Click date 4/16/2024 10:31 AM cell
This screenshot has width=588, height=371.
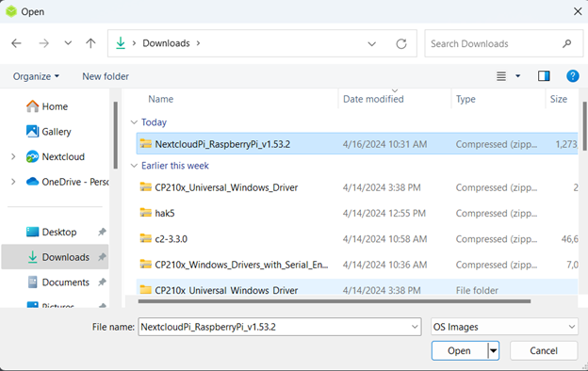(x=384, y=144)
